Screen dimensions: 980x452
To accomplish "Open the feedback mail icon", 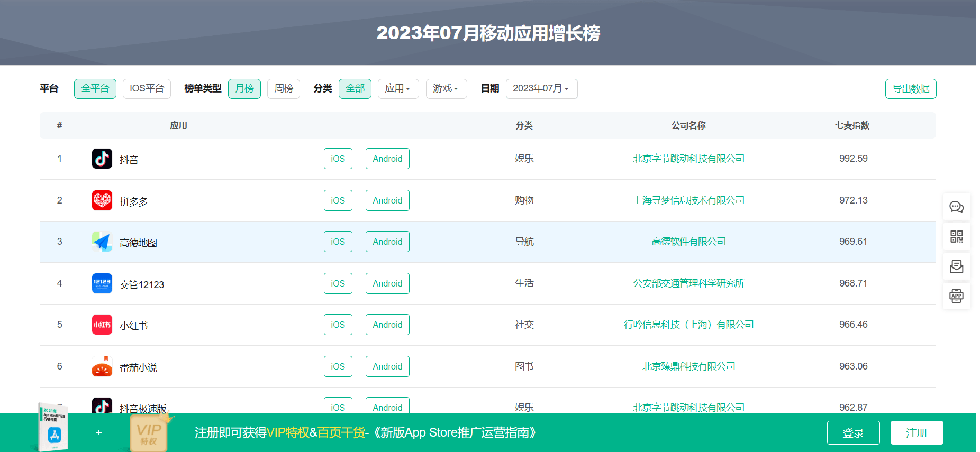I will coord(957,266).
